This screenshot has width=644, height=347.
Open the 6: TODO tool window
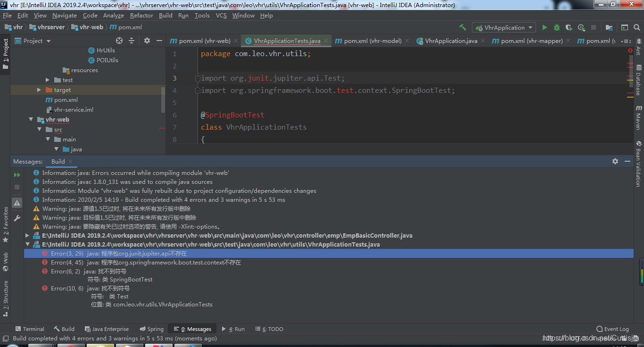click(x=269, y=329)
